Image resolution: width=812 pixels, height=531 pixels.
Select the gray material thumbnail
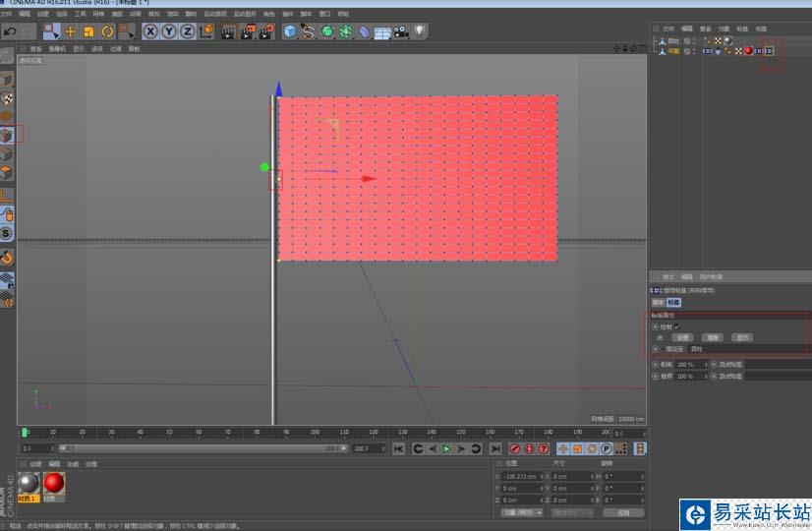[x=29, y=487]
